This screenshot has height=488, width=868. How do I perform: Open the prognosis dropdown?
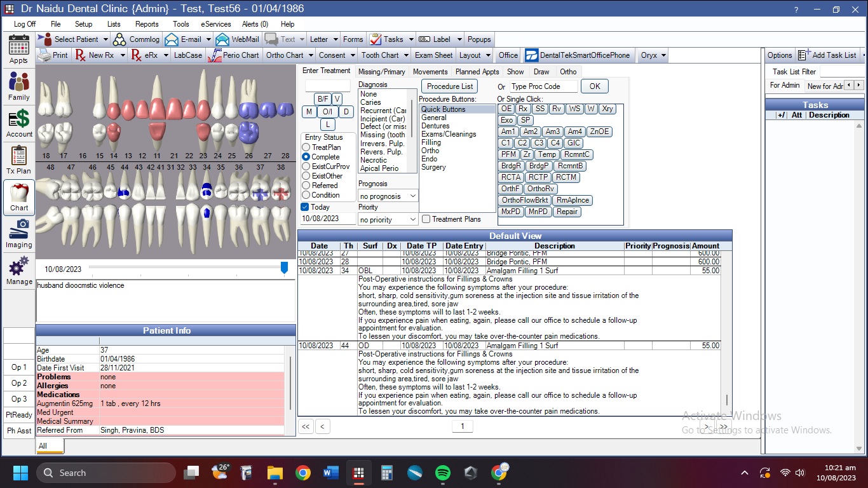tap(412, 196)
